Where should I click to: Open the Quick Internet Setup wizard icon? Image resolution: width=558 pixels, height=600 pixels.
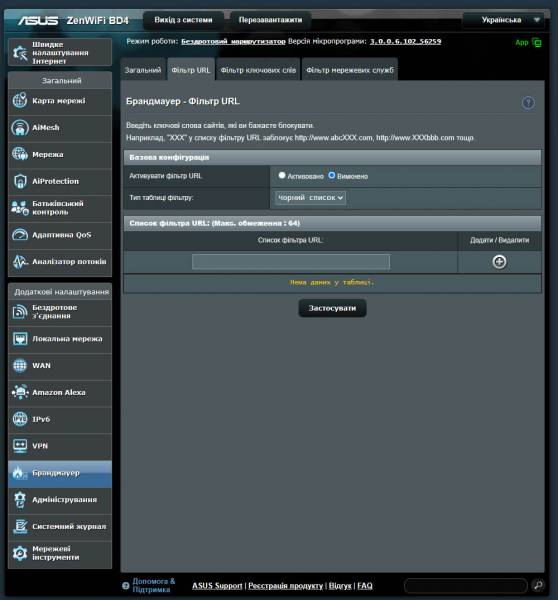coord(20,53)
